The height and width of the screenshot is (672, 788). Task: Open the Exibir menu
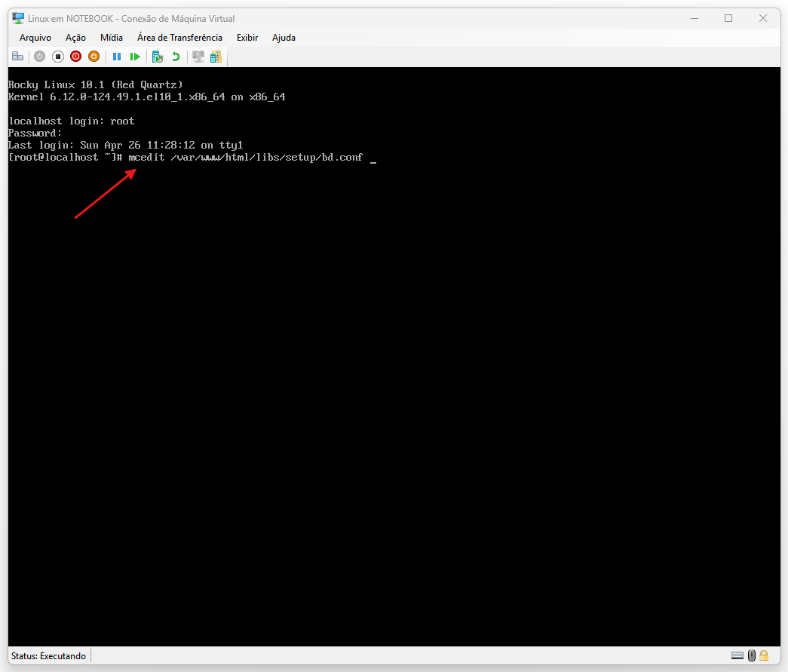(x=247, y=38)
